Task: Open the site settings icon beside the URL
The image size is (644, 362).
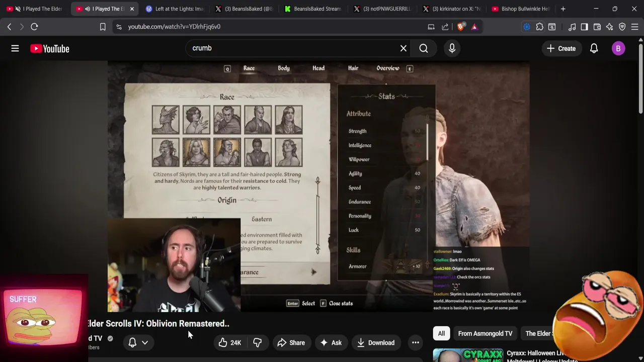Action: coord(119,27)
